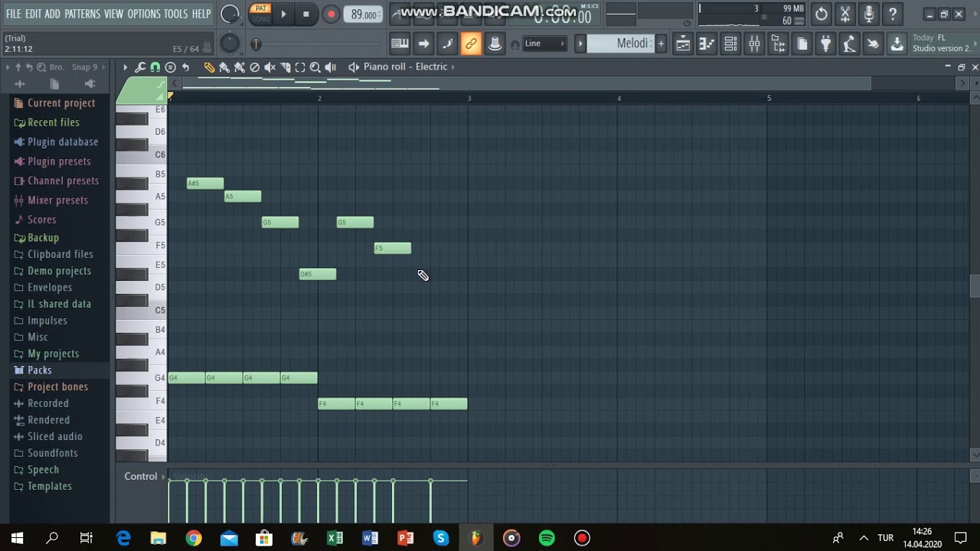The width and height of the screenshot is (980, 551).
Task: Click the main volume knob
Action: (x=230, y=14)
